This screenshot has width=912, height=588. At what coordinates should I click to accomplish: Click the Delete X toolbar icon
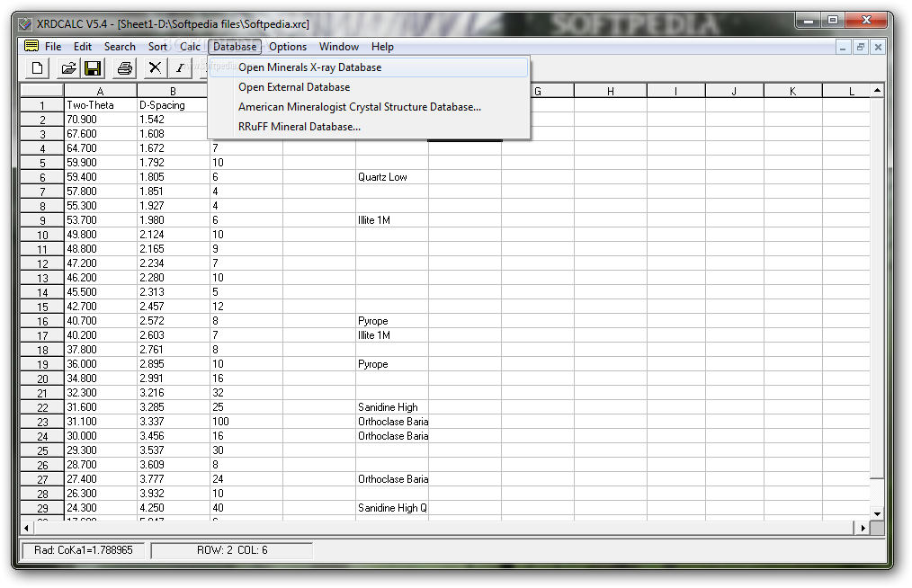point(155,68)
